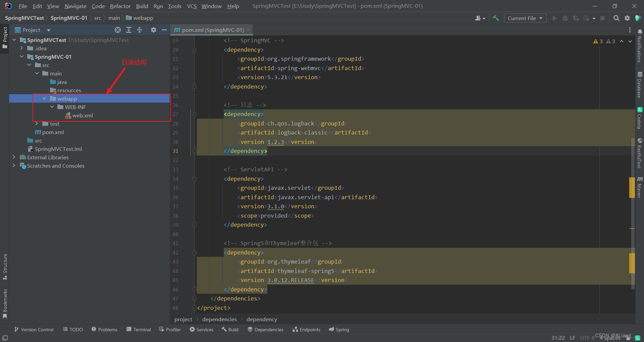Open the Navigate menu
This screenshot has height=342, width=644.
click(x=75, y=6)
